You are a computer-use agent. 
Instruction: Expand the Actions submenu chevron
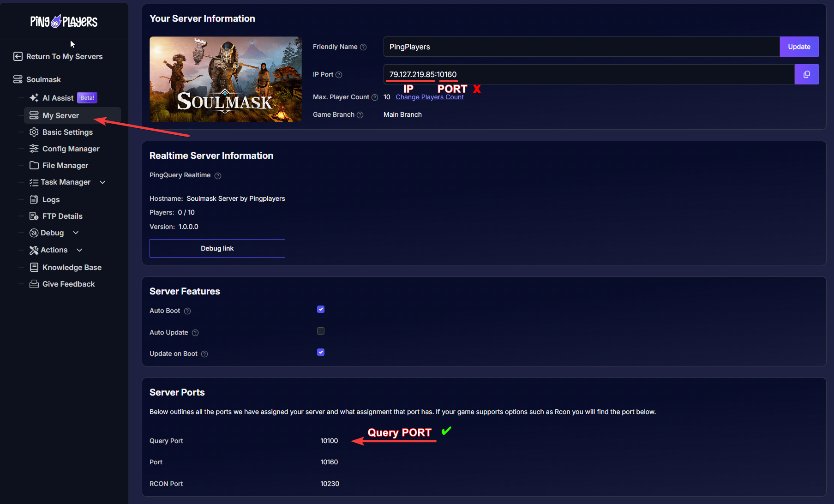[79, 250]
